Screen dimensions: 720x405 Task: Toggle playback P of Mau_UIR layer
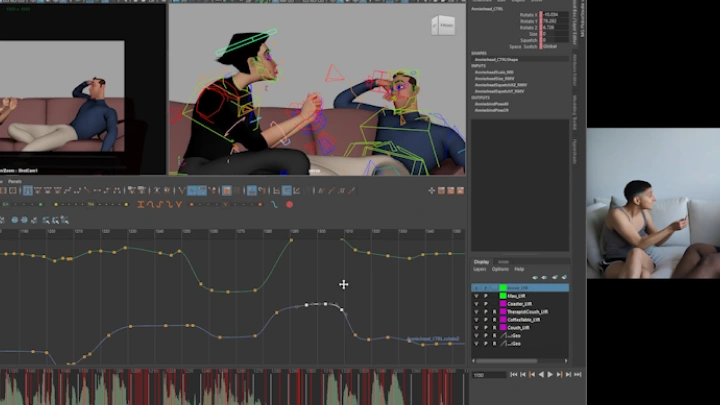tap(485, 296)
